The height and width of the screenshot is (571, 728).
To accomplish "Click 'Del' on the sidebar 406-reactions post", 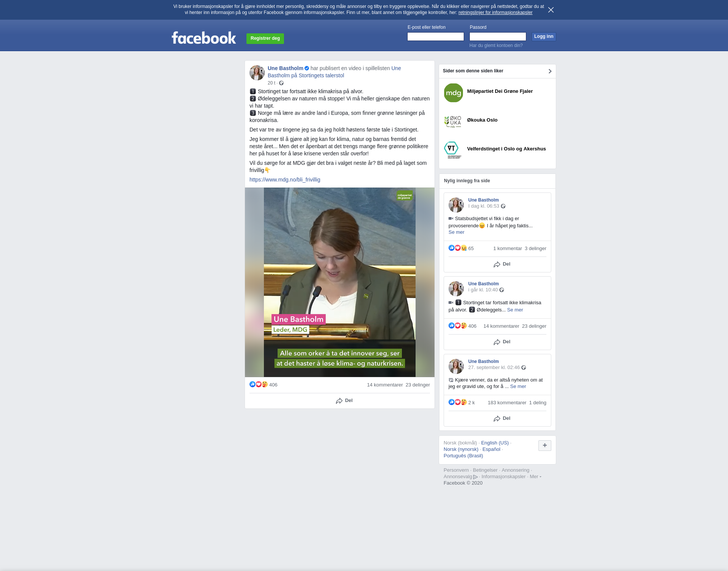I will pos(502,342).
